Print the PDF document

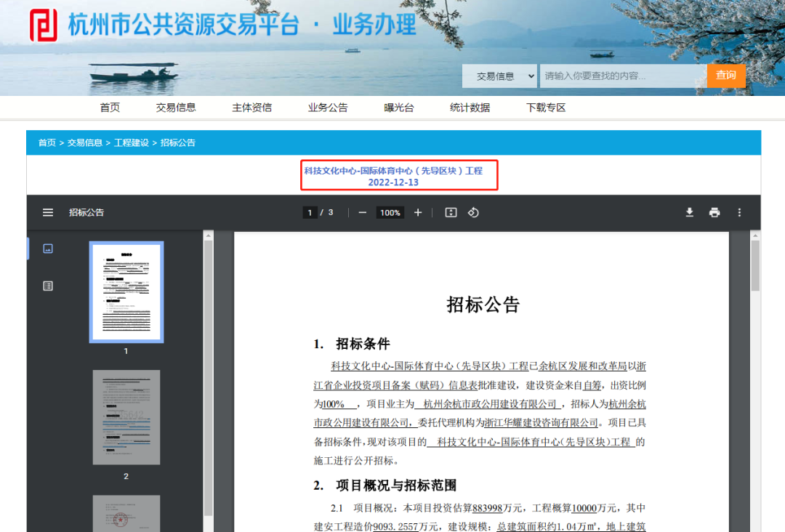pos(714,213)
